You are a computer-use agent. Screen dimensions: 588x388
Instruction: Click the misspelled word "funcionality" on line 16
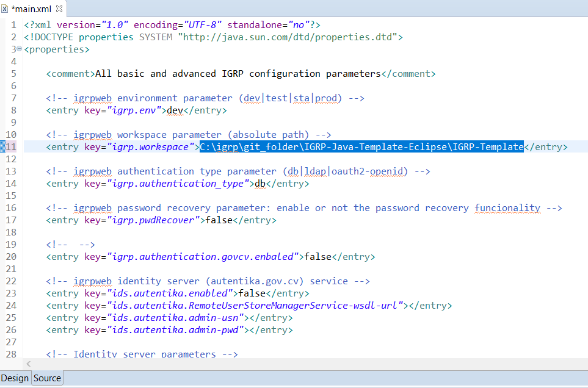(507, 208)
